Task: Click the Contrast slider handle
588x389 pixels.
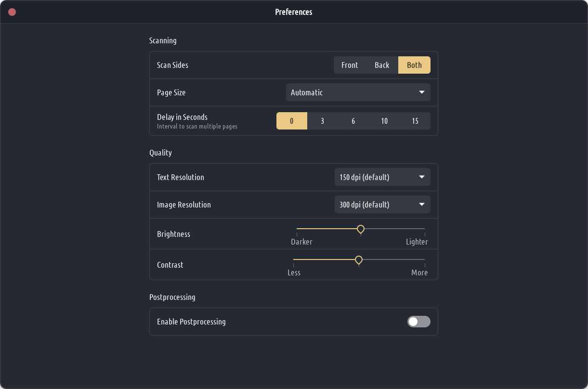Action: [359, 260]
